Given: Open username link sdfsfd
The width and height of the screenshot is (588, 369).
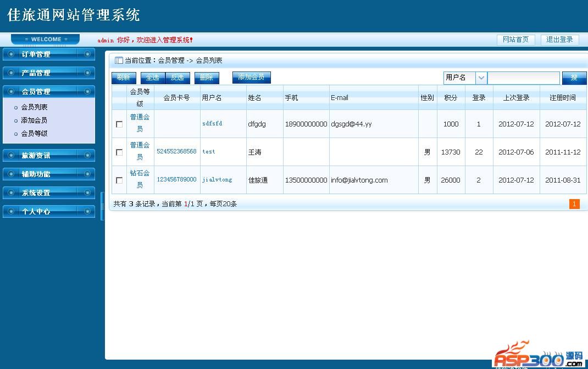Looking at the screenshot, I should point(212,124).
